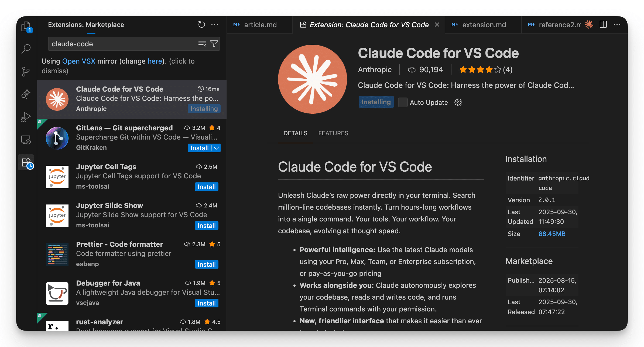Toggle the Auto Update checkbox
The height and width of the screenshot is (347, 644).
(x=403, y=102)
